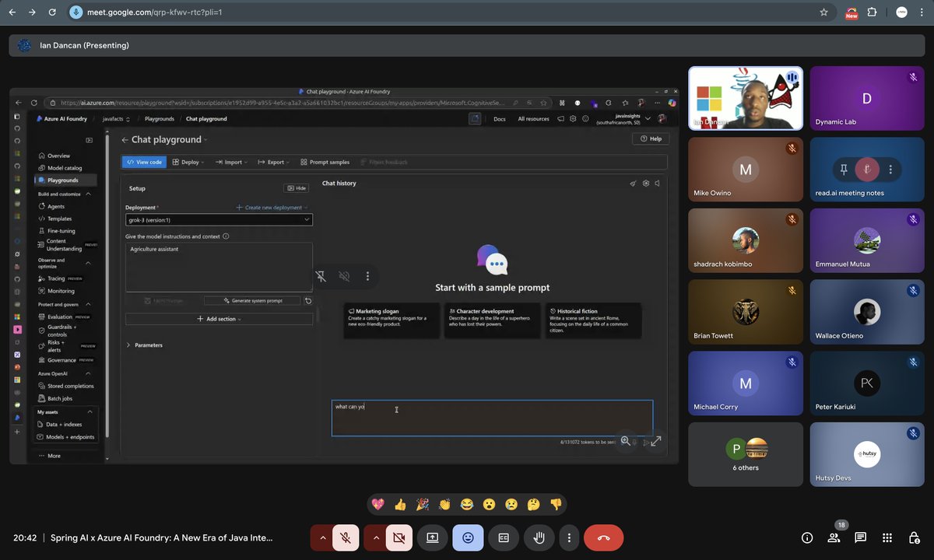Open the Activities grid icon
Image resolution: width=934 pixels, height=560 pixels.
tap(887, 537)
